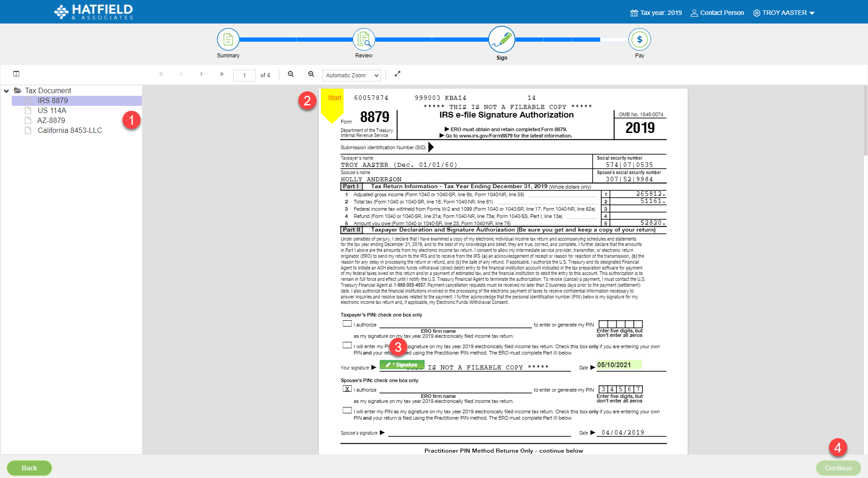Image resolution: width=868 pixels, height=478 pixels.
Task: Open the Tax year 2019 calendar icon
Action: tap(634, 13)
